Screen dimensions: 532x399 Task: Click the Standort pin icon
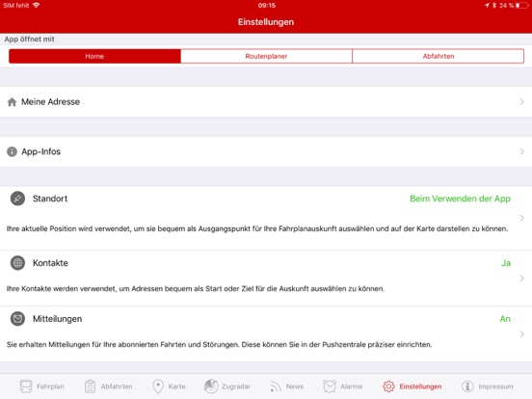tap(17, 199)
